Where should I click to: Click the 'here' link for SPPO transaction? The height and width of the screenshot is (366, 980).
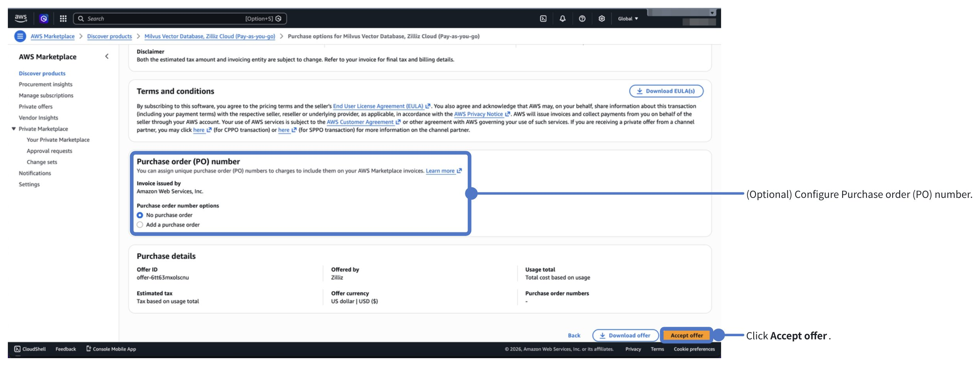(287, 130)
